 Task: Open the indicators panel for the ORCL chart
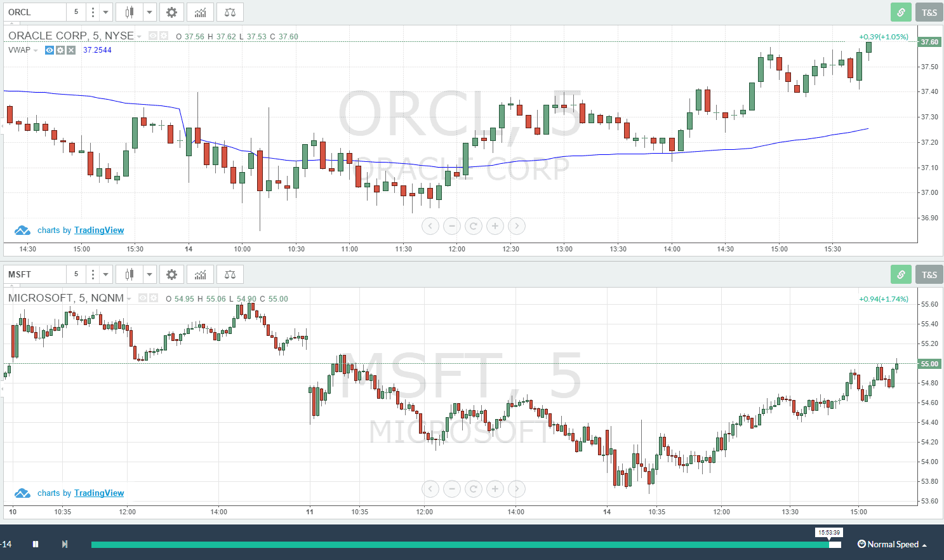tap(200, 12)
